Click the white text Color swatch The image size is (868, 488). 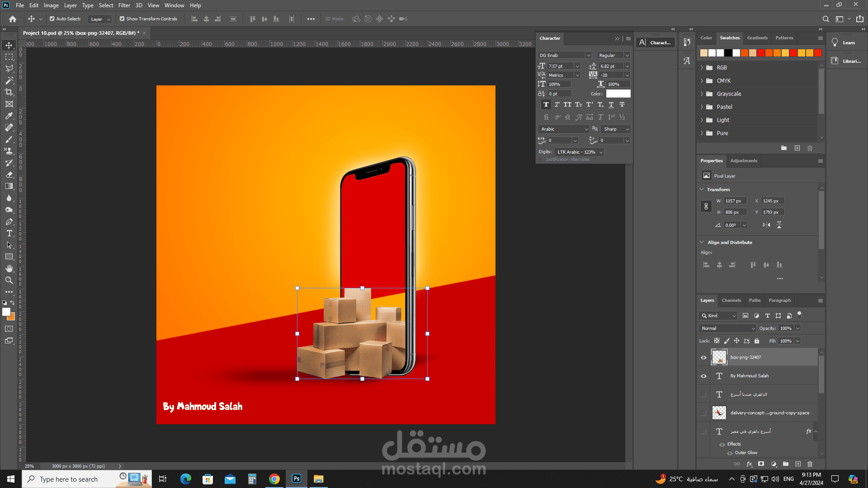click(x=618, y=94)
